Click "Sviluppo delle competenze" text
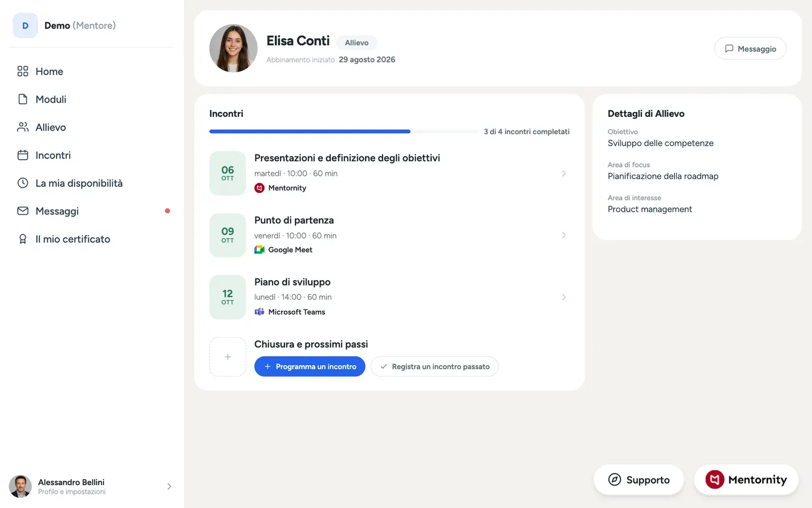 (660, 143)
